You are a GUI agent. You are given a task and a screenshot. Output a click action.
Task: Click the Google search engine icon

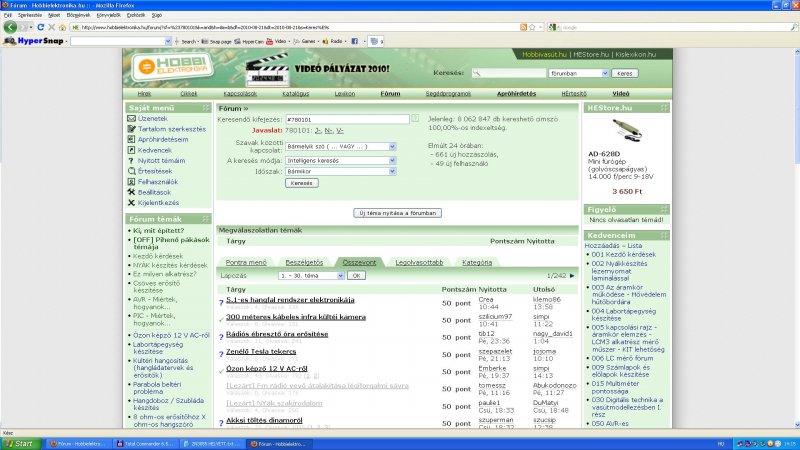pyautogui.click(x=552, y=27)
